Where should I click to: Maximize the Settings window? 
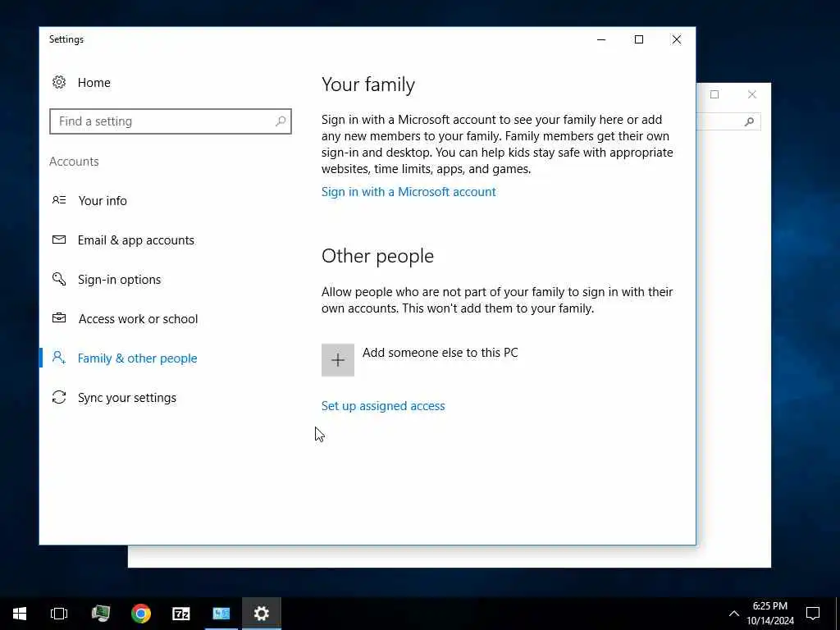pos(638,39)
